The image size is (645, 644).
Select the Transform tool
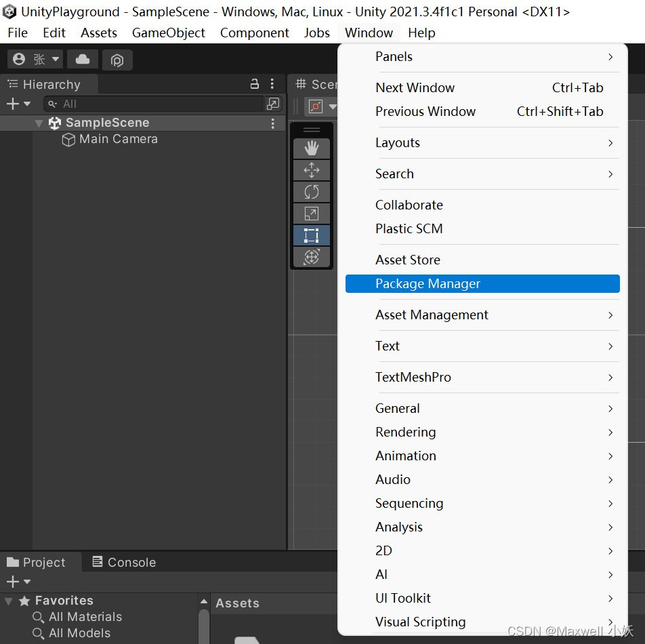click(x=312, y=257)
